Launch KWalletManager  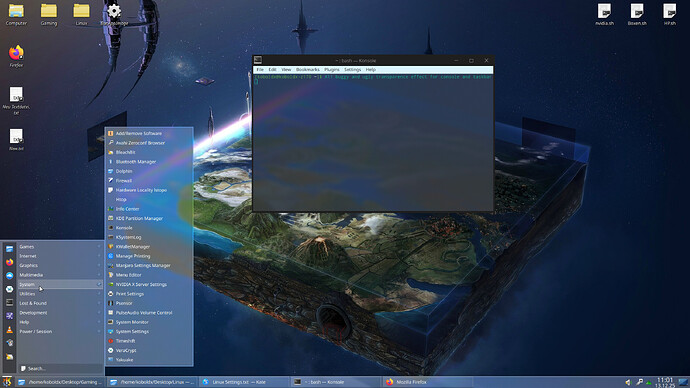[x=149, y=247]
